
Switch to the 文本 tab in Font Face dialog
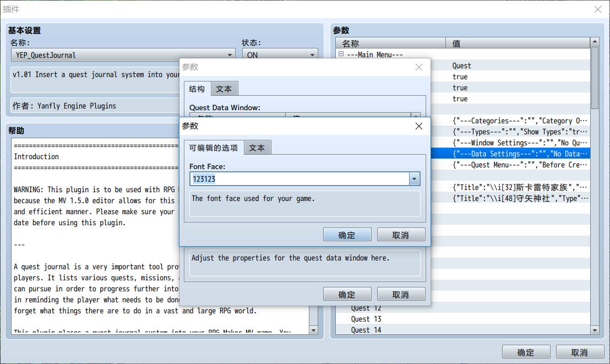(257, 148)
